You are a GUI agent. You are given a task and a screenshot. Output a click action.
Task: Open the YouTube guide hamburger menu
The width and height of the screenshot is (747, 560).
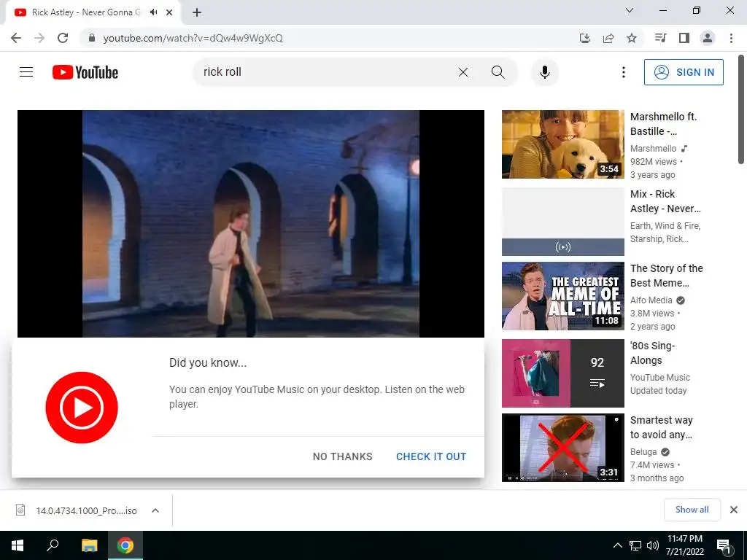pyautogui.click(x=26, y=72)
